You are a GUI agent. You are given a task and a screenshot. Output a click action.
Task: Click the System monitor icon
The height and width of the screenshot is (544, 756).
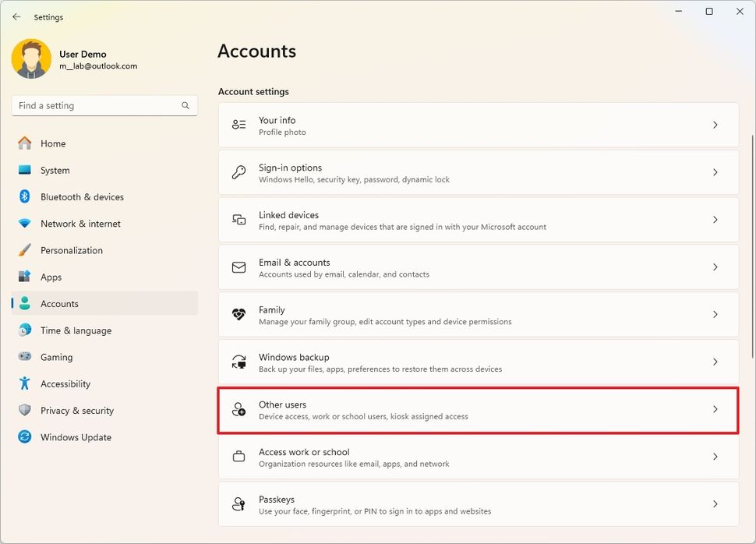25,170
